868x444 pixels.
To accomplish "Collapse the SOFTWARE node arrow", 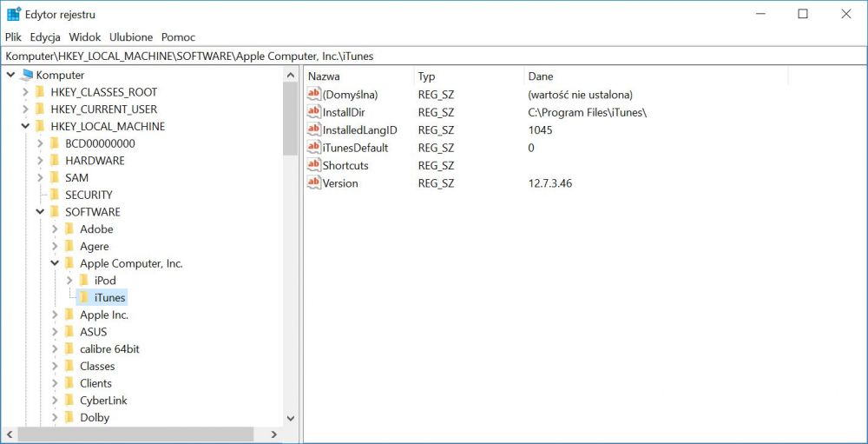I will tap(40, 212).
